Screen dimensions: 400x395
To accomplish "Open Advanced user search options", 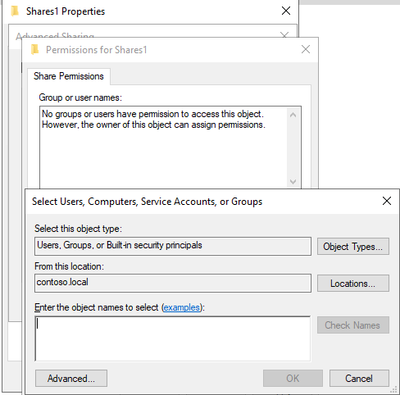I will click(71, 378).
